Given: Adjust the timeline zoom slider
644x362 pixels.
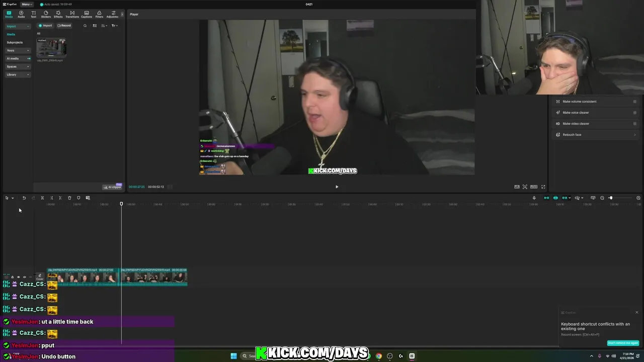Looking at the screenshot, I should 611,198.
